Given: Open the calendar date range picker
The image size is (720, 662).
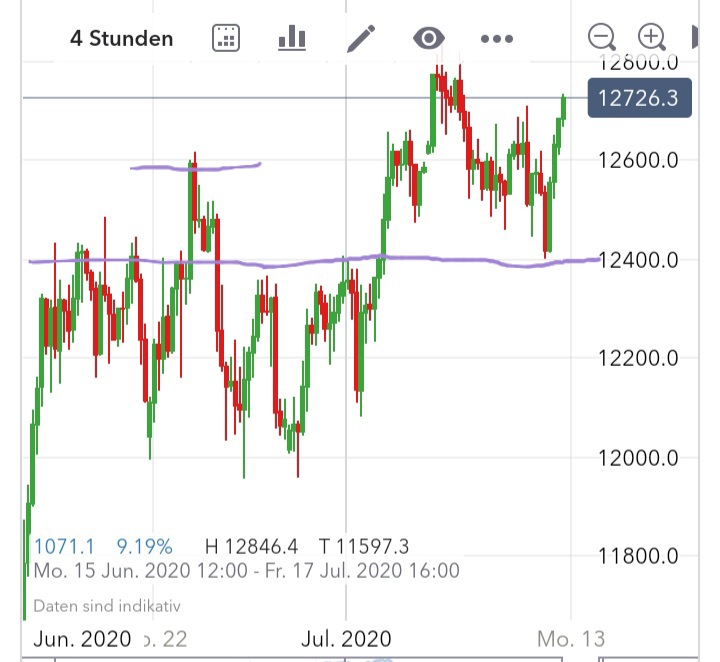Looking at the screenshot, I should [x=227, y=39].
